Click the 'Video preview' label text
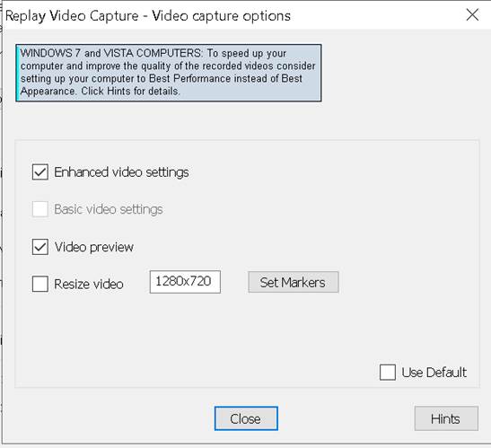491x448 pixels. click(94, 247)
